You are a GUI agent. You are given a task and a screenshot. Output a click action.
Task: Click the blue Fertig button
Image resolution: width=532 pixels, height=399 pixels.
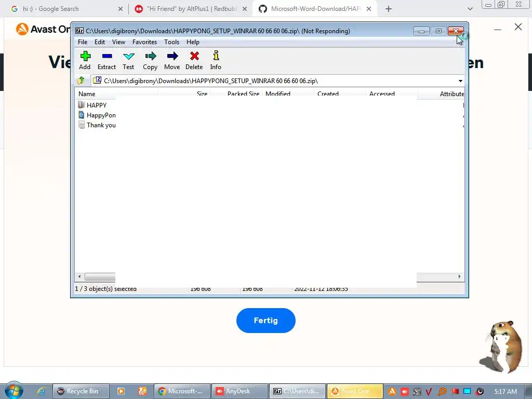[x=266, y=320]
